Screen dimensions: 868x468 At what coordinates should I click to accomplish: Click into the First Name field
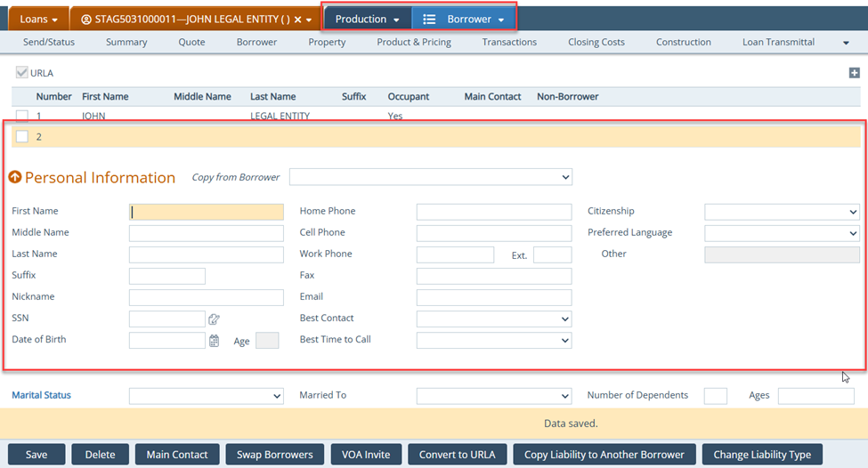point(206,212)
